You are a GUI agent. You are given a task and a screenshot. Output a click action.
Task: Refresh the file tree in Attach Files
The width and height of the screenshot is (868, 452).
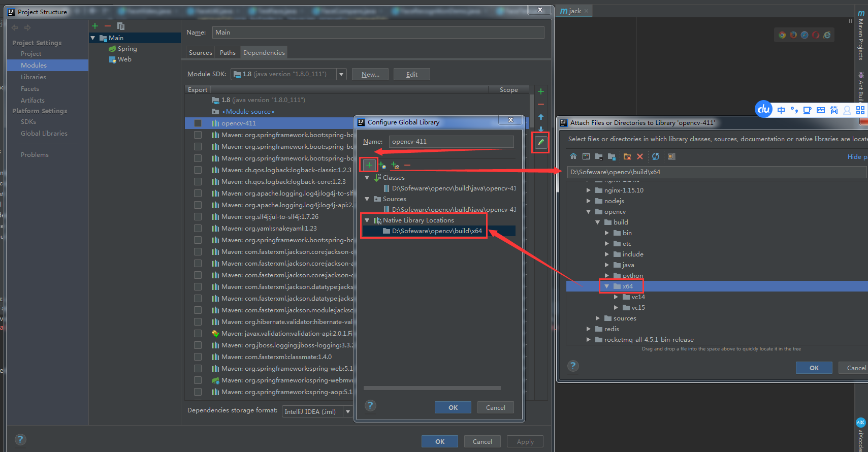coord(656,156)
